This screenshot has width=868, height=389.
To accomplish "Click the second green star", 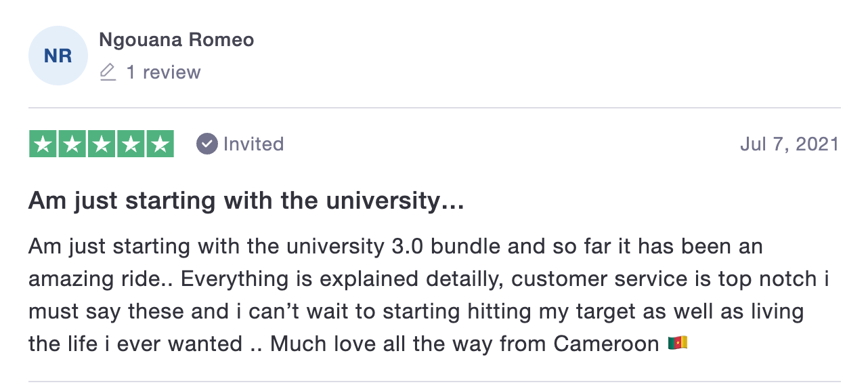I will (x=72, y=144).
